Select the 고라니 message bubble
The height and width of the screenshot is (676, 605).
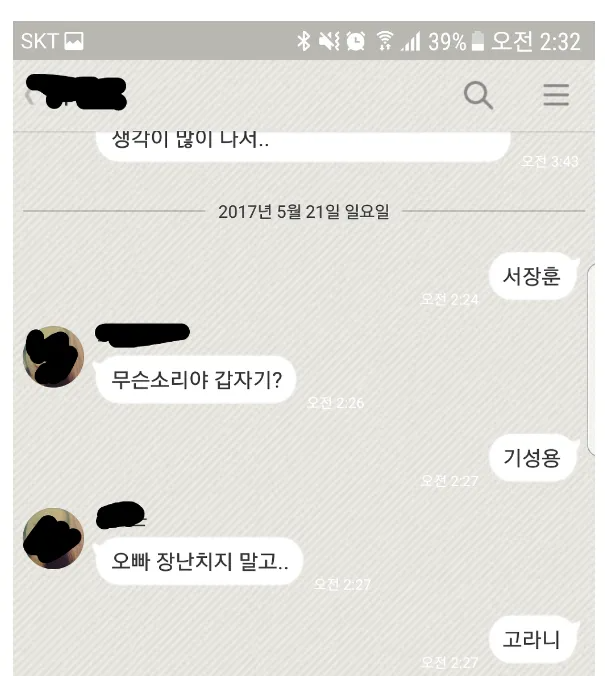533,639
